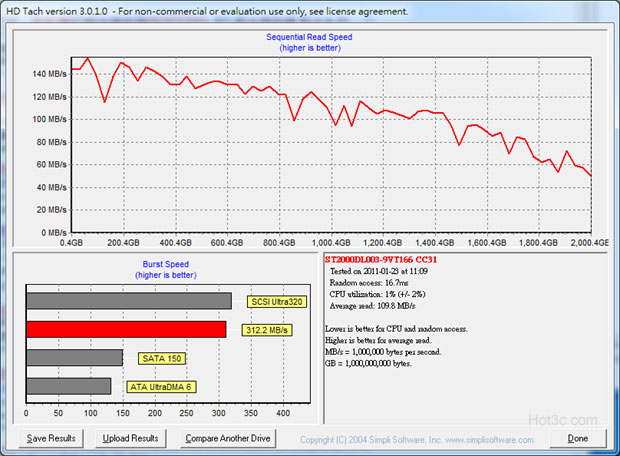The height and width of the screenshot is (456, 620).
Task: Click the gray ATA UltraDMA 6 bar
Action: coord(68,386)
